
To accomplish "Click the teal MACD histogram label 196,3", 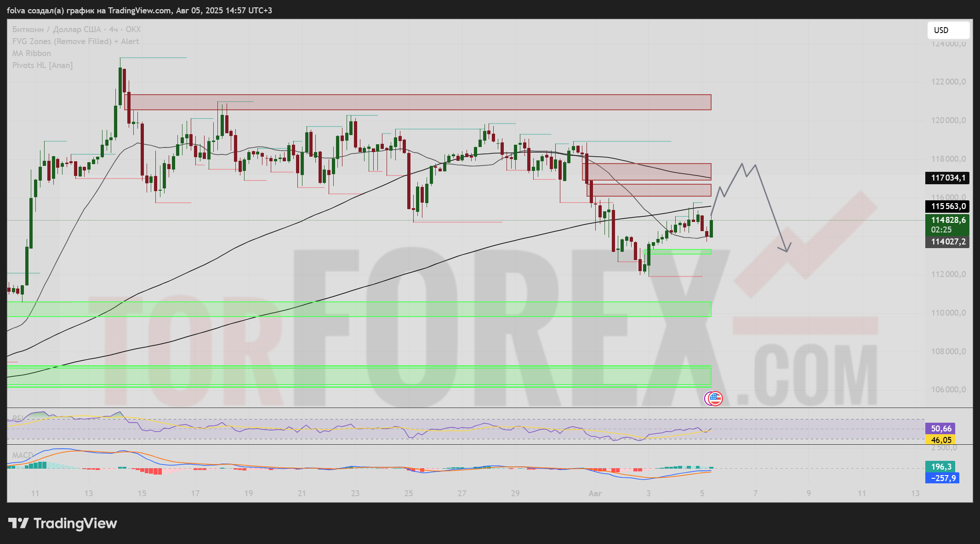I will [940, 467].
